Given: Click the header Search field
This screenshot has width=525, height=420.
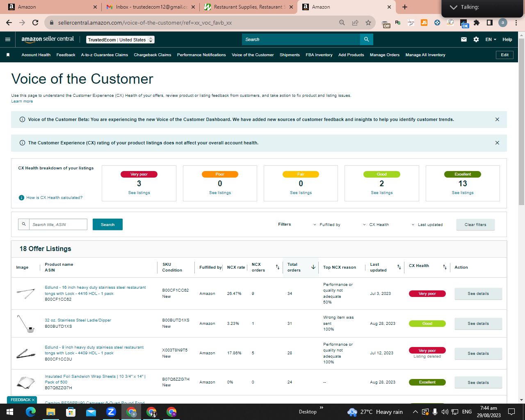Looking at the screenshot, I should pyautogui.click(x=301, y=39).
